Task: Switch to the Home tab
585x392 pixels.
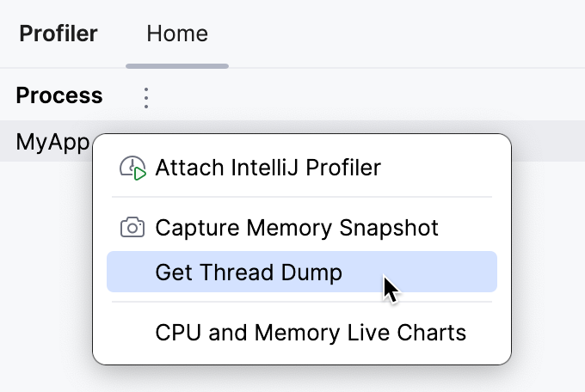Action: (177, 34)
